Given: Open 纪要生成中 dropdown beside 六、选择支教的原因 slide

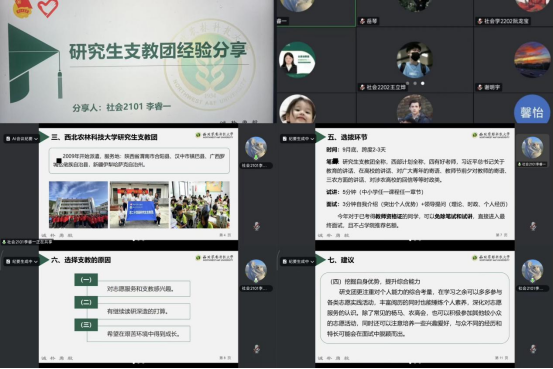Looking at the screenshot, I should (22, 261).
